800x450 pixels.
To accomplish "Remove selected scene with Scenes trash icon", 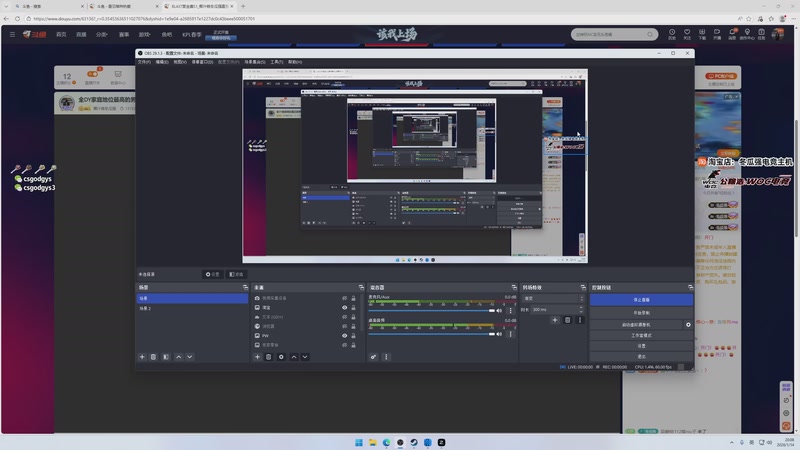I will click(x=153, y=357).
